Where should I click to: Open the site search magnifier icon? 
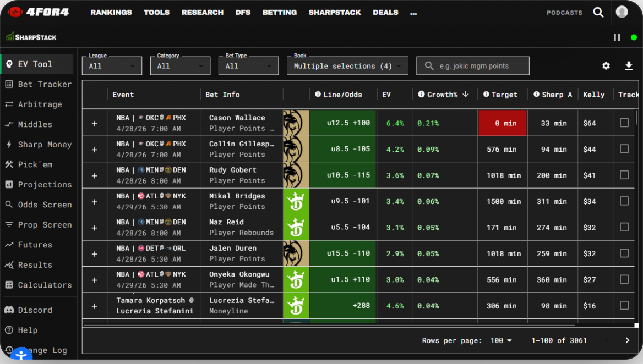pyautogui.click(x=598, y=12)
